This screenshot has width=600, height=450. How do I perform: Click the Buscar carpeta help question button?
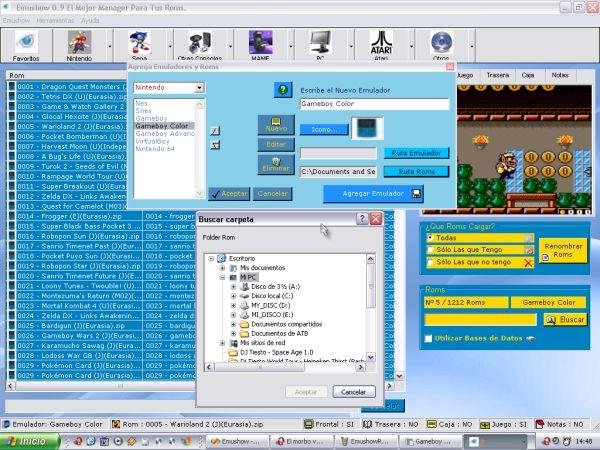[x=362, y=219]
